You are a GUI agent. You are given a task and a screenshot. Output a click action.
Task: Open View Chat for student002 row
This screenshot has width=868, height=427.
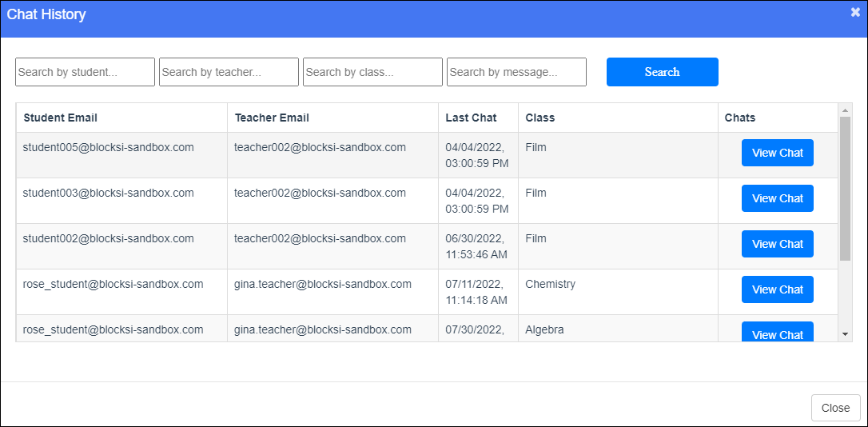pos(778,244)
